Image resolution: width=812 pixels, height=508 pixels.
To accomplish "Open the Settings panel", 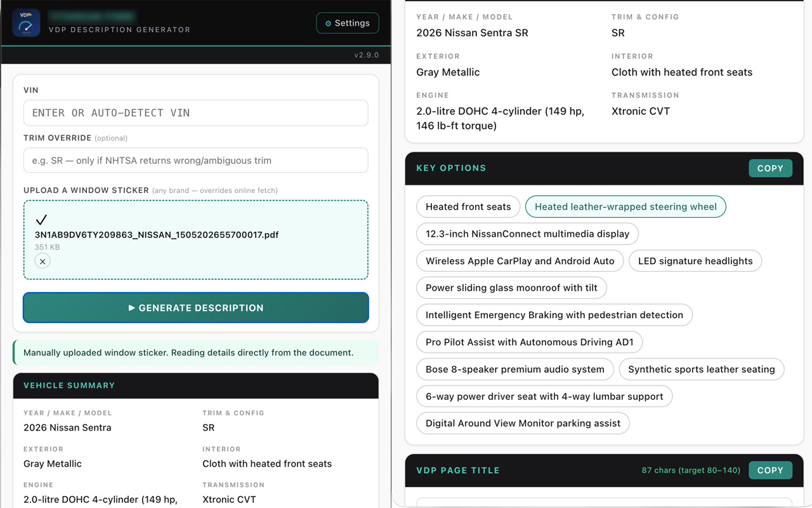I will click(x=348, y=23).
